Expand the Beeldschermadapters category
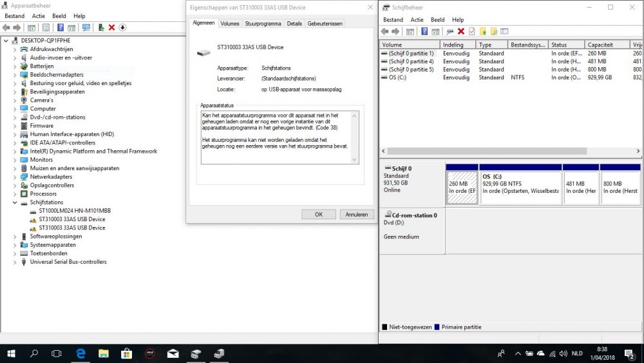The image size is (644, 363). click(x=15, y=75)
